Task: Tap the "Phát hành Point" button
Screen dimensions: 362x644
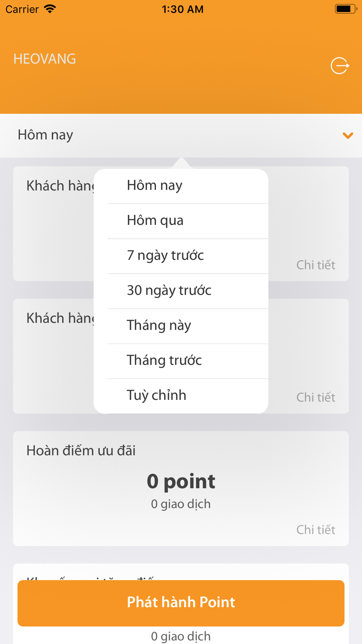Action: pos(181,603)
